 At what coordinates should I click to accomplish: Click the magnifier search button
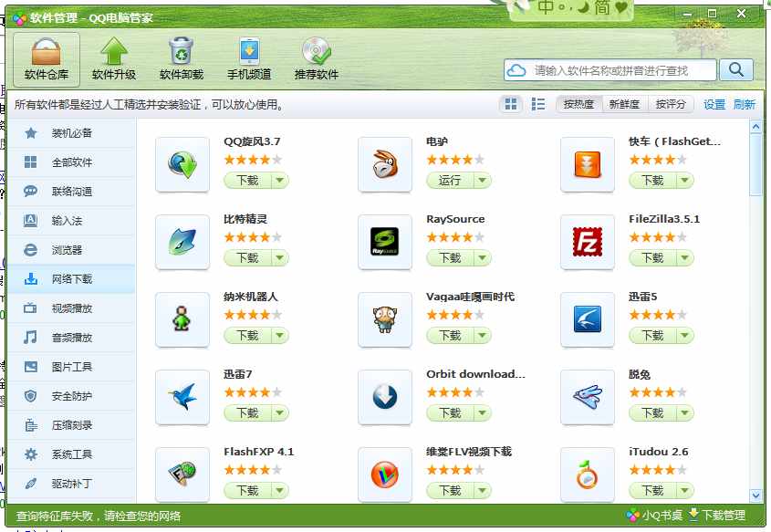736,70
